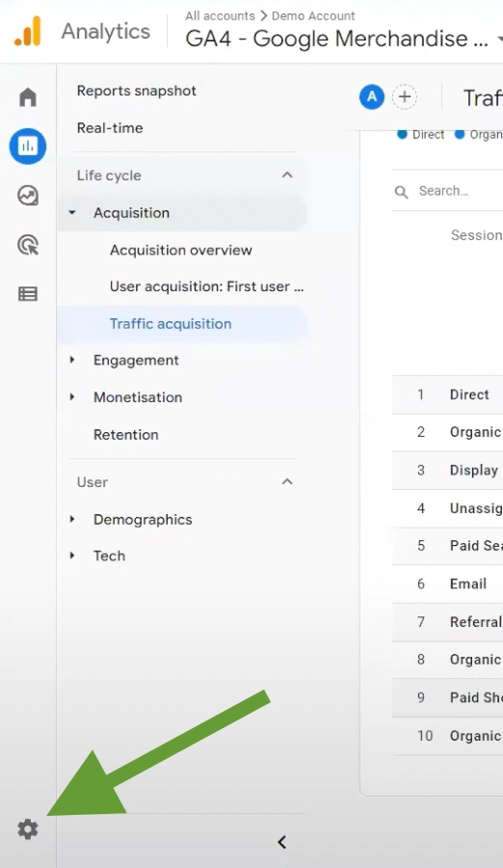Select the 'Organic' row 8
The width and height of the screenshot is (503, 868).
(448, 660)
